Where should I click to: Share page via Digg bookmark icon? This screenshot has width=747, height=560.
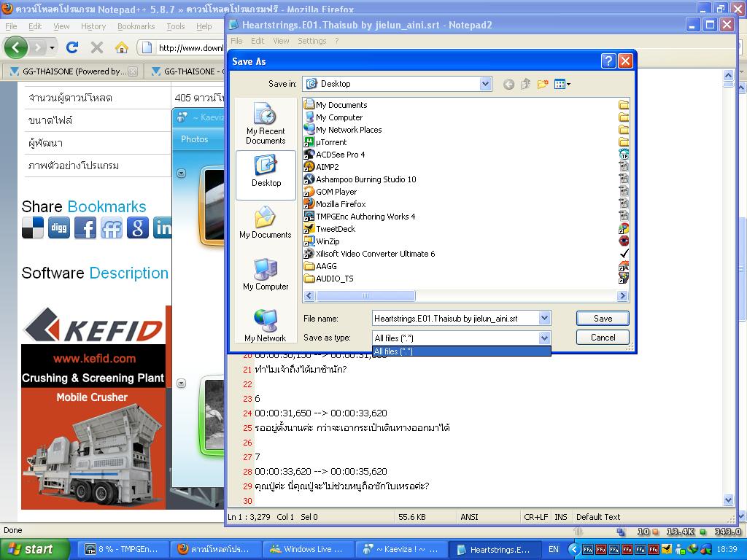point(58,227)
